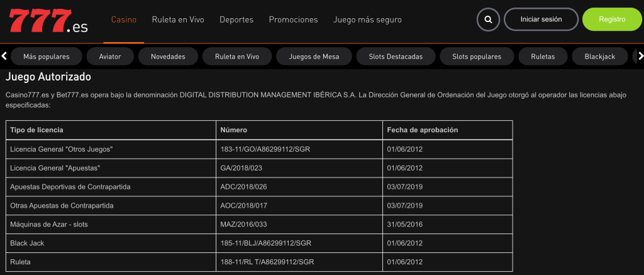Open the search magnifier icon
Viewport: 644px width, 275px height.
click(487, 20)
